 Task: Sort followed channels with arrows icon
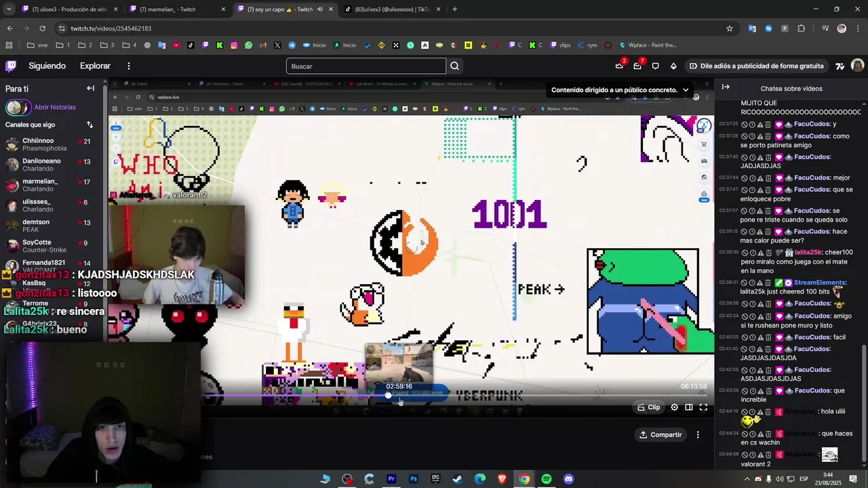pos(90,125)
